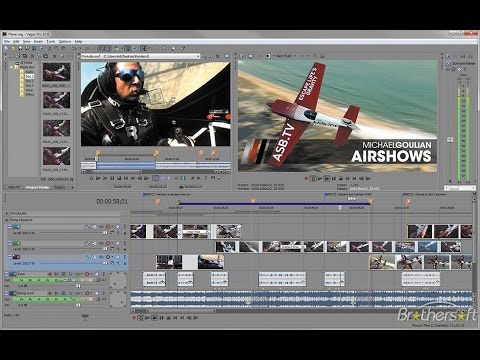Open the File menu
This screenshot has width=480, height=360.
pos(6,41)
